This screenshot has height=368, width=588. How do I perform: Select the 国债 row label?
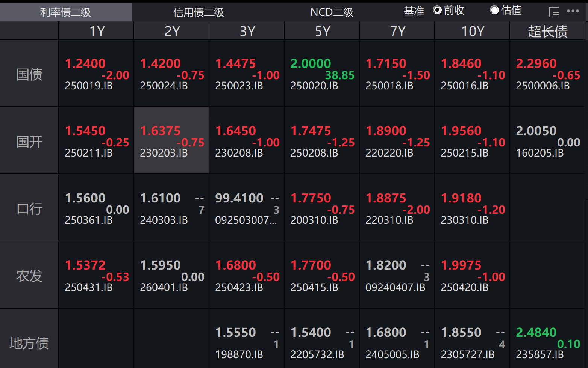click(29, 74)
